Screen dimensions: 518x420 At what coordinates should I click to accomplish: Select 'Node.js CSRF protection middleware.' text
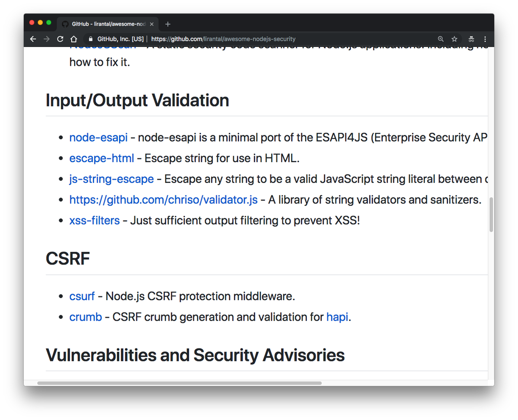(x=200, y=296)
